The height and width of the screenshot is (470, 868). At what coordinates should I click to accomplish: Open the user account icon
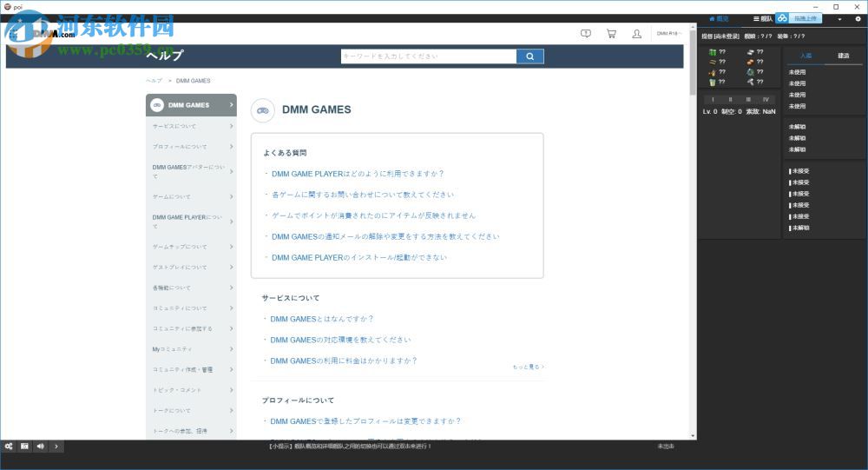636,34
